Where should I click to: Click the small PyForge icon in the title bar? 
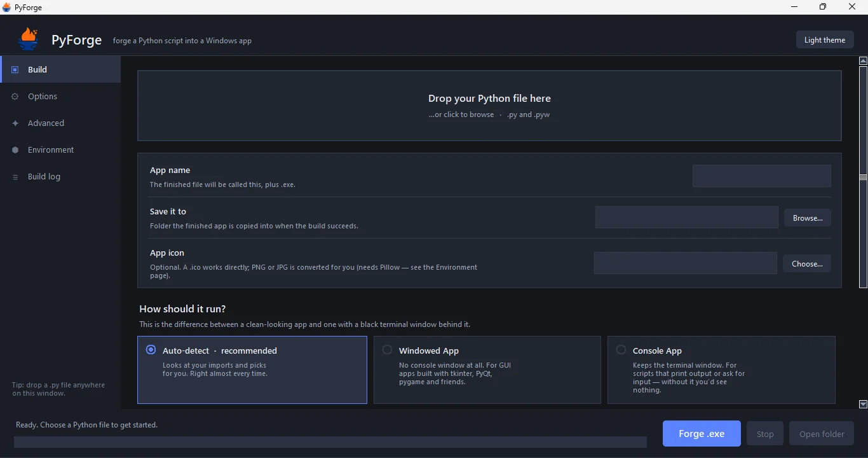tap(6, 7)
